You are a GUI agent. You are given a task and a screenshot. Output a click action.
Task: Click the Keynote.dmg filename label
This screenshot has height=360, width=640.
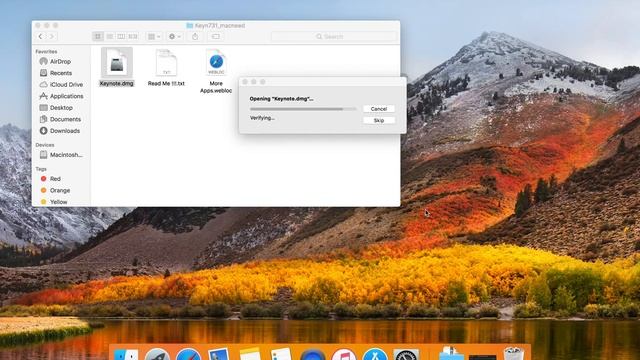[x=117, y=83]
